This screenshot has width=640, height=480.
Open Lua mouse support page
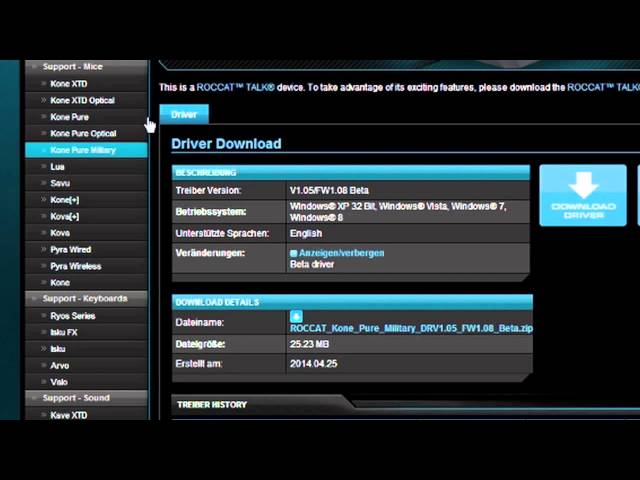pos(86,167)
